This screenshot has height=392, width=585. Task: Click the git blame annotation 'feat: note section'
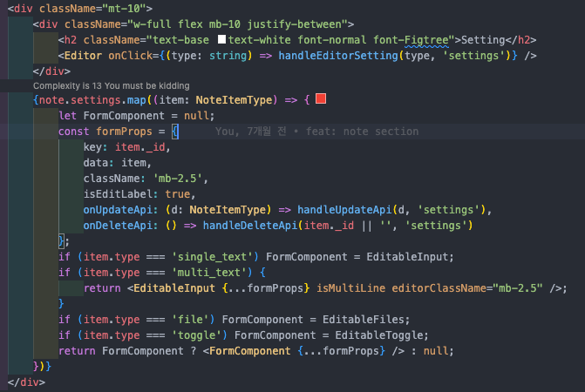tap(363, 132)
